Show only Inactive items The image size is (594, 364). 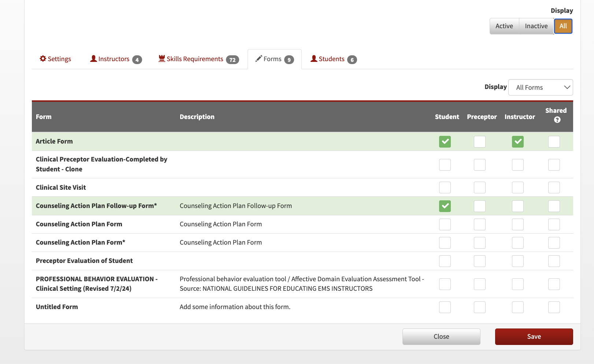click(536, 26)
